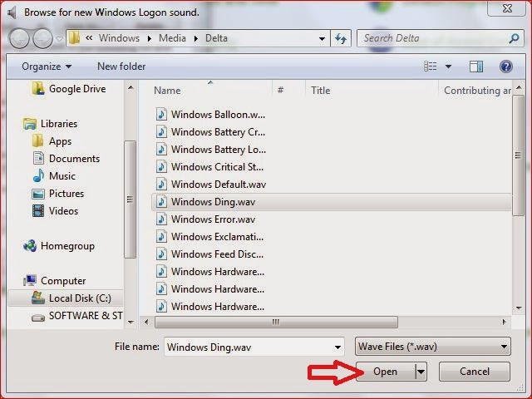Select the Windows breadcrumb in address bar
This screenshot has width=532, height=399.
(119, 38)
